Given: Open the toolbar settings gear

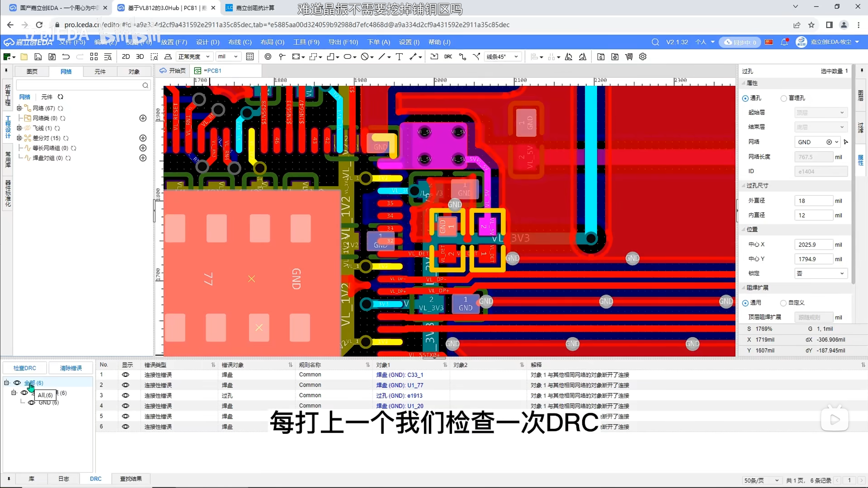Looking at the screenshot, I should tap(643, 57).
